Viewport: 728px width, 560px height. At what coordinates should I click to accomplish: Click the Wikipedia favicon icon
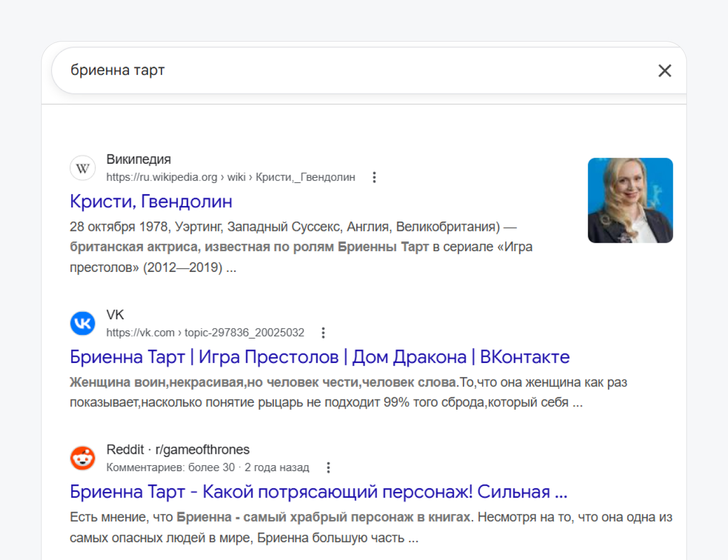(83, 168)
